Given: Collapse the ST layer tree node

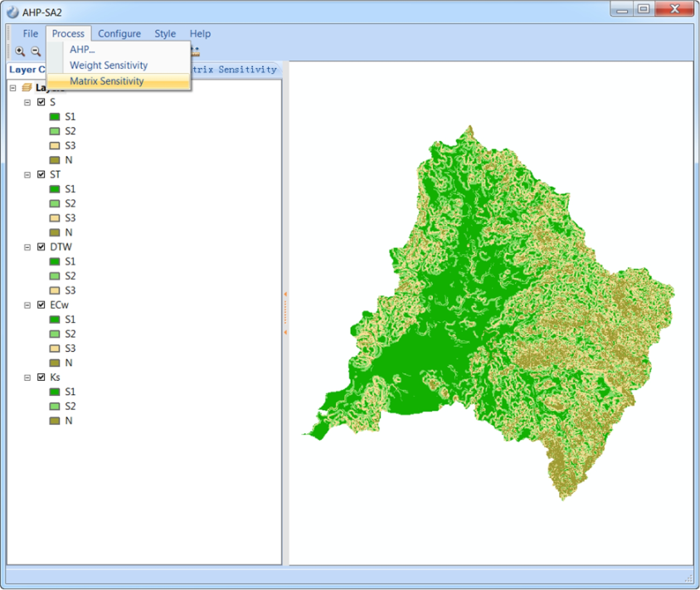Looking at the screenshot, I should (x=27, y=175).
